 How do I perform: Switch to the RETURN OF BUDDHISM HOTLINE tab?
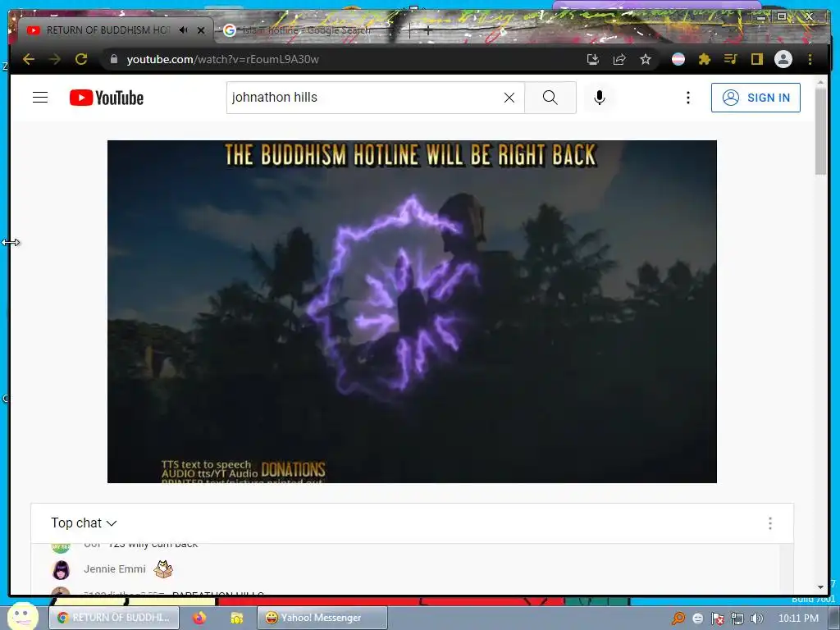pos(107,30)
